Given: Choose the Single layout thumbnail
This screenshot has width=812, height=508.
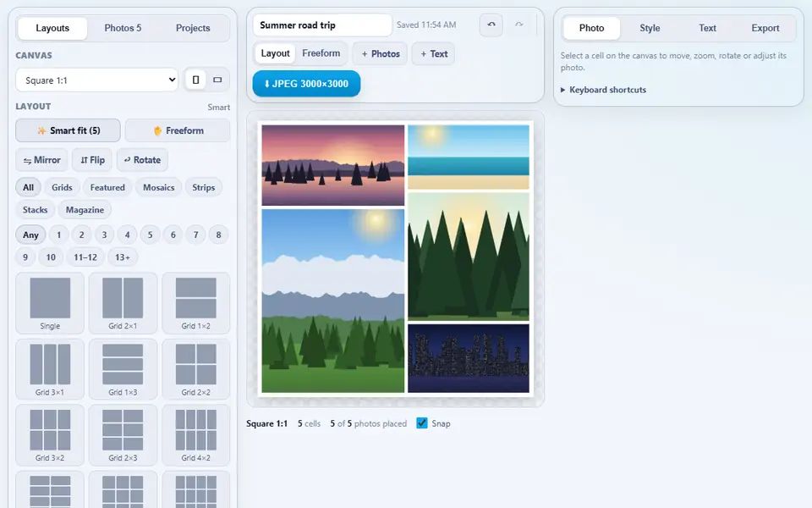Looking at the screenshot, I should (50, 303).
